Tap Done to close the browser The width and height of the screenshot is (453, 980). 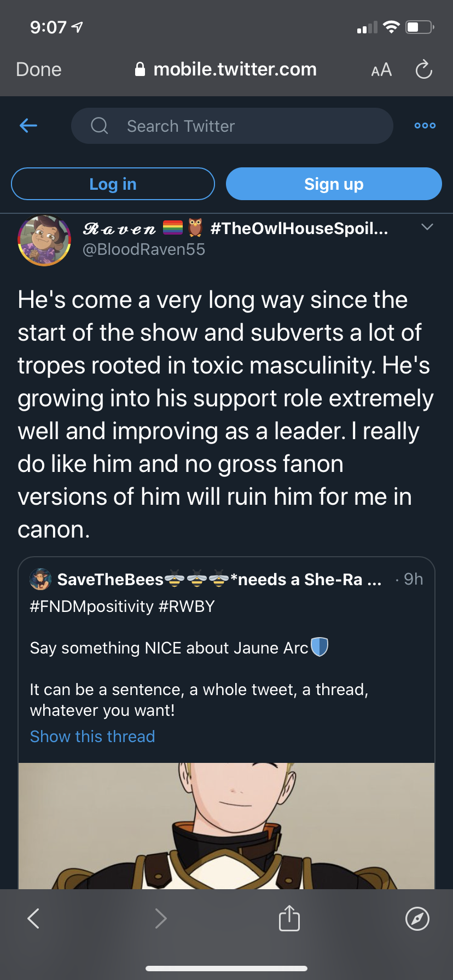click(39, 69)
